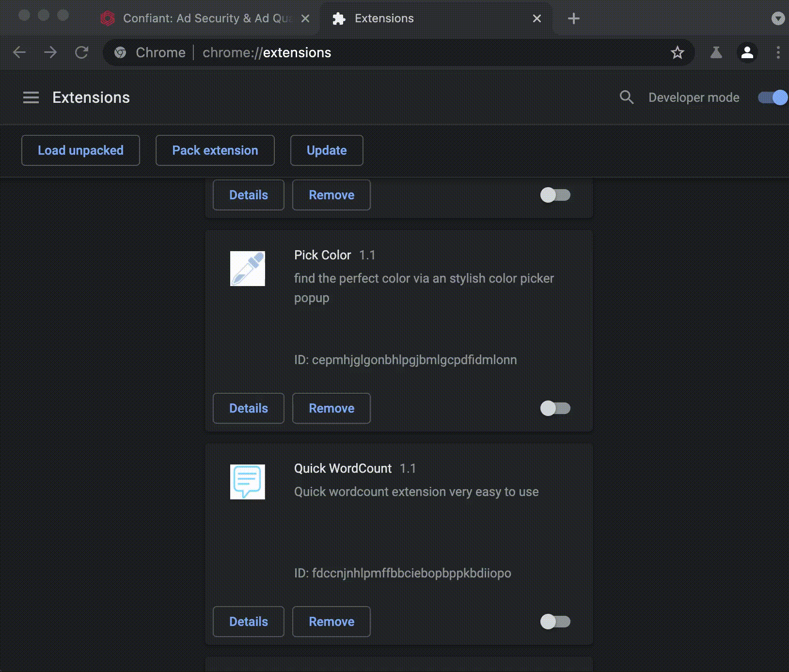Open Details for Pick Color
This screenshot has width=789, height=672.
pyautogui.click(x=249, y=408)
